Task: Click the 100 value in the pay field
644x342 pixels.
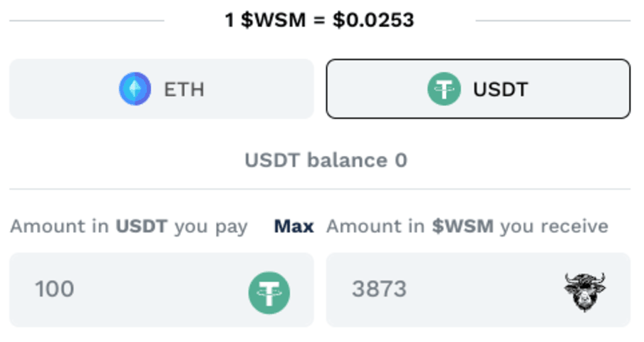Action: [x=54, y=289]
